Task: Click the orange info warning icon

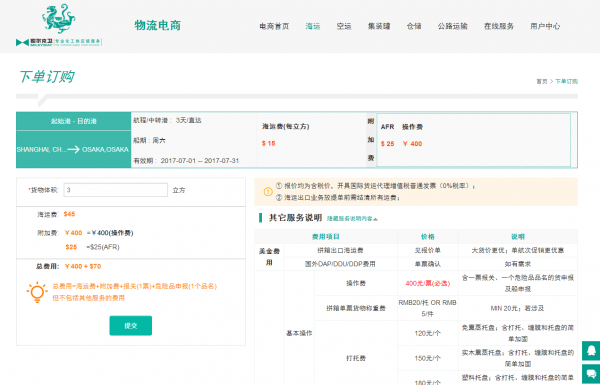Action: (x=268, y=191)
